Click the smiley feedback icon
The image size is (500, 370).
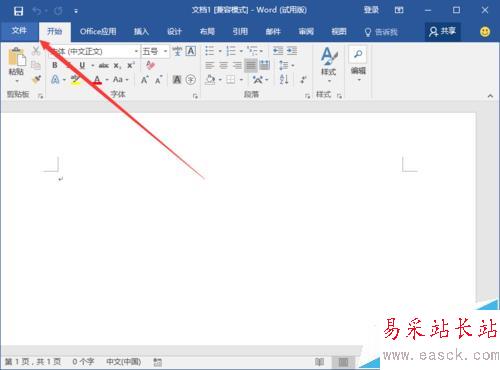(485, 32)
